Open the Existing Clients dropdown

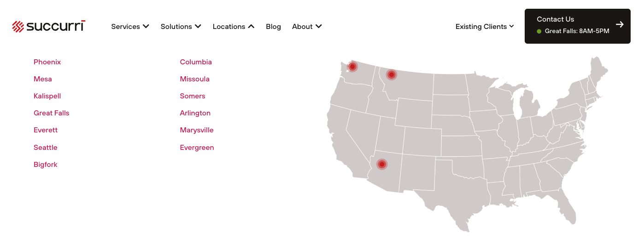point(485,27)
